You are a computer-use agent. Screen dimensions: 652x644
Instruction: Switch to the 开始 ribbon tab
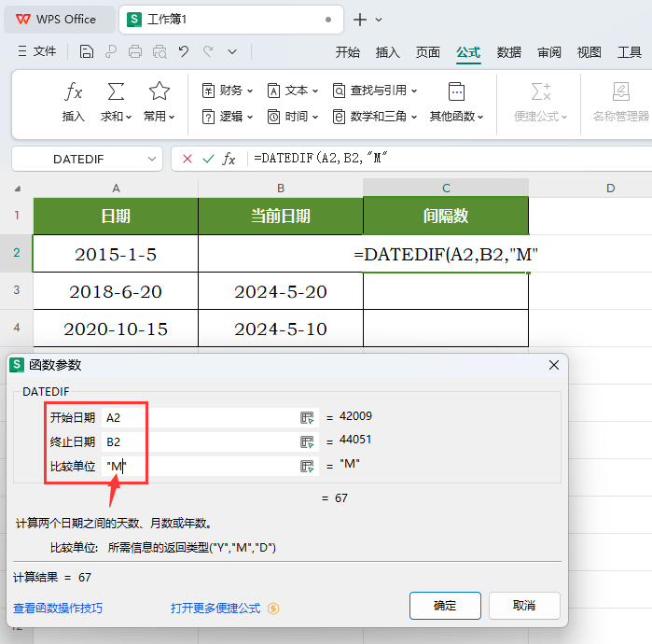click(348, 52)
